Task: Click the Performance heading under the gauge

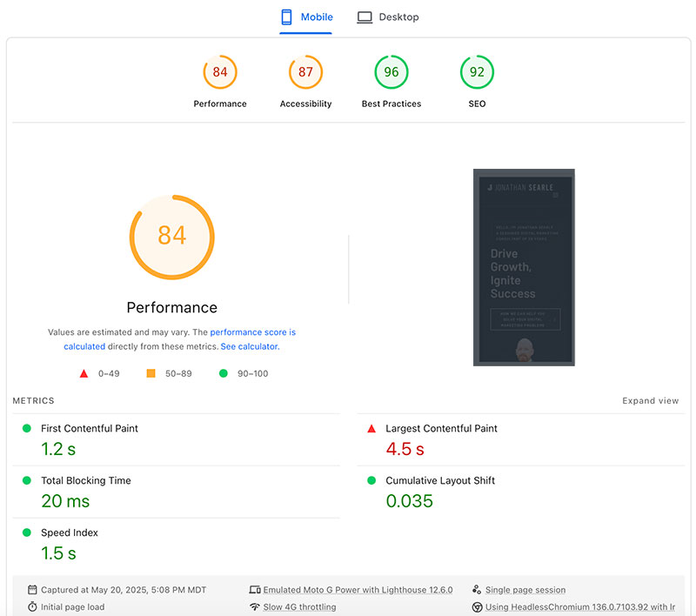Action: coord(172,307)
